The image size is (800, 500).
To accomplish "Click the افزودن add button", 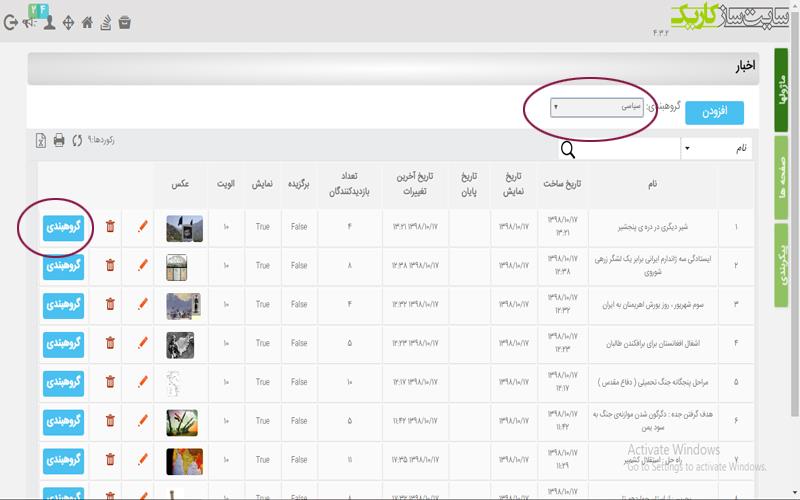I will pyautogui.click(x=714, y=112).
